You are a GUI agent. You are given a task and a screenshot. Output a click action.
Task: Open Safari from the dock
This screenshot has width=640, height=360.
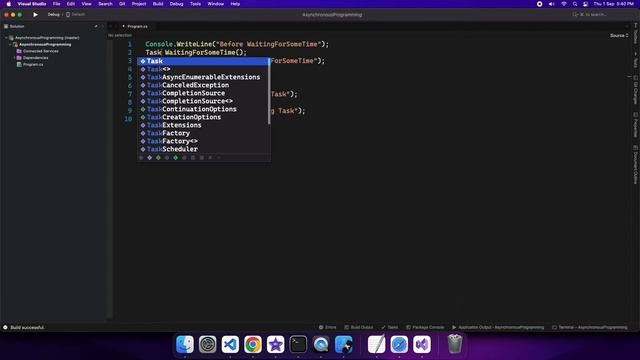[x=399, y=344]
